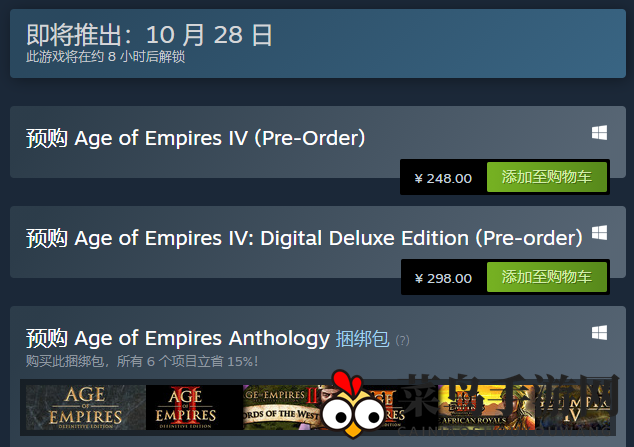Image resolution: width=634 pixels, height=447 pixels.
Task: Open Age of Empires II Definitive Edition thumbnail
Action: pos(194,407)
